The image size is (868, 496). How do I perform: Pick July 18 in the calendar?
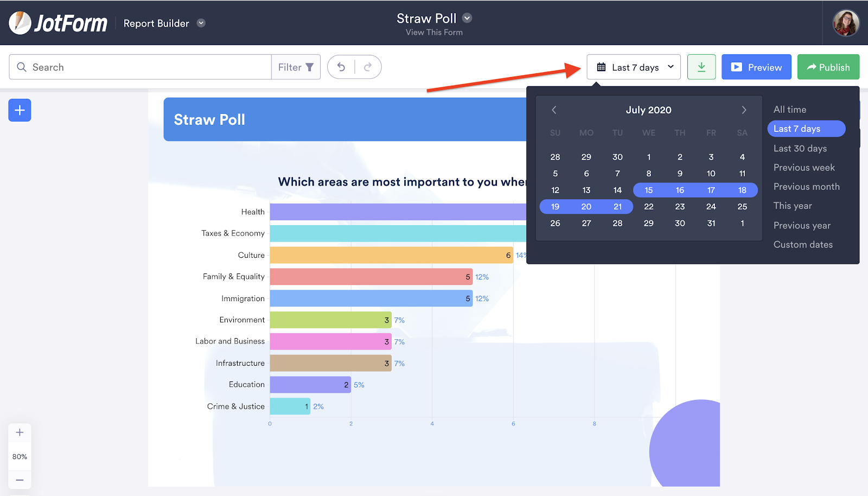pos(742,190)
